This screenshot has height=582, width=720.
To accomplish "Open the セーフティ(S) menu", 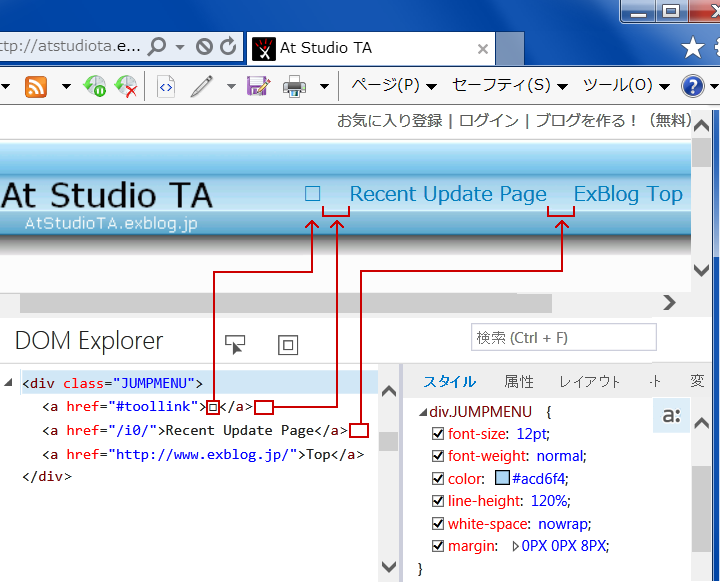I will click(510, 85).
